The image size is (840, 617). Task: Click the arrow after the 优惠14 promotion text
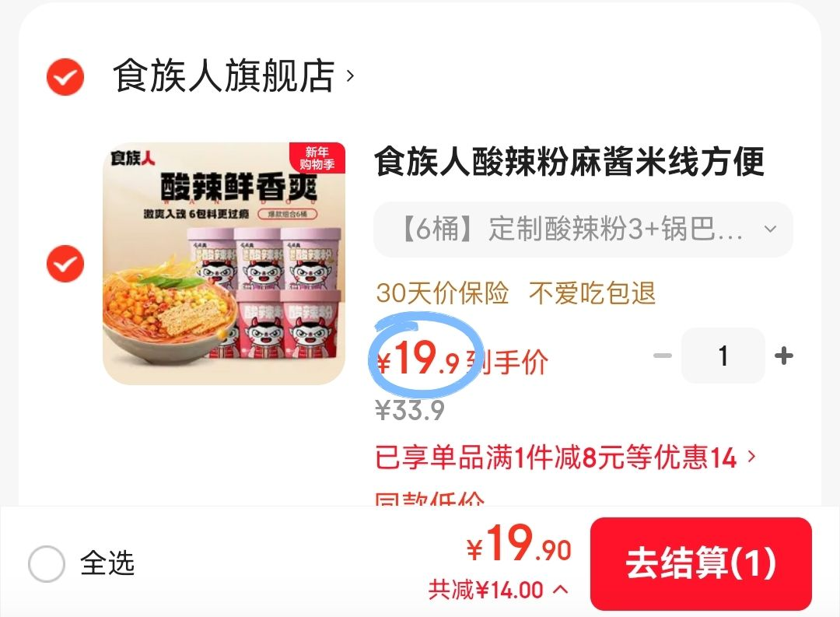point(751,456)
